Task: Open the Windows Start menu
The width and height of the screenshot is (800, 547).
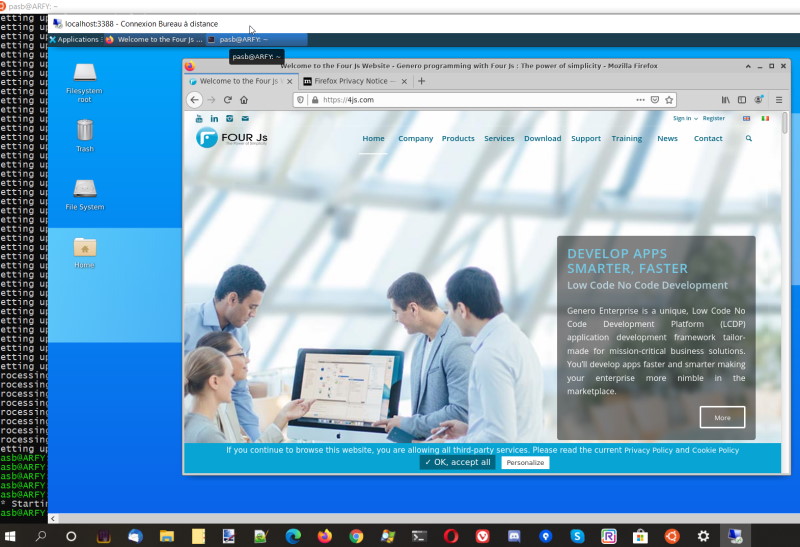Action: coord(10,536)
